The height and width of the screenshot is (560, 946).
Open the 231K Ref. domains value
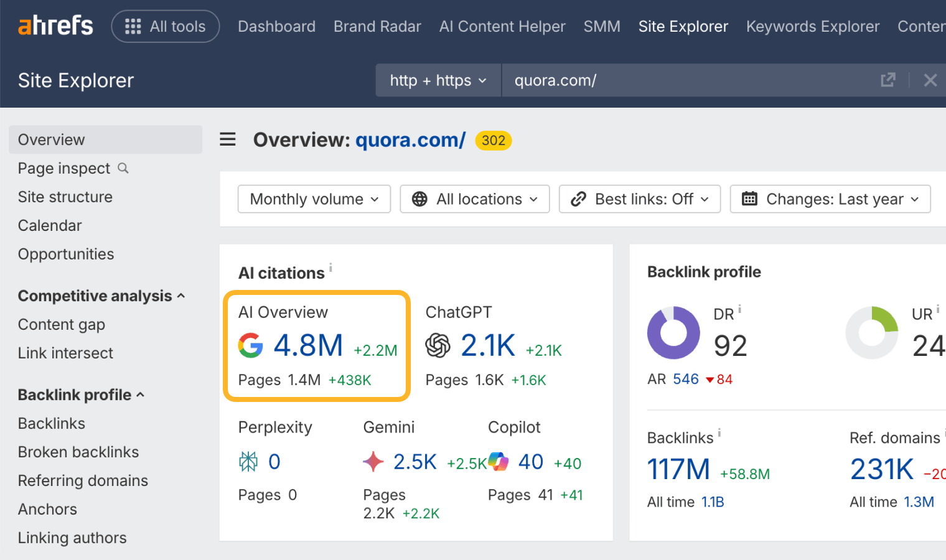pos(882,469)
